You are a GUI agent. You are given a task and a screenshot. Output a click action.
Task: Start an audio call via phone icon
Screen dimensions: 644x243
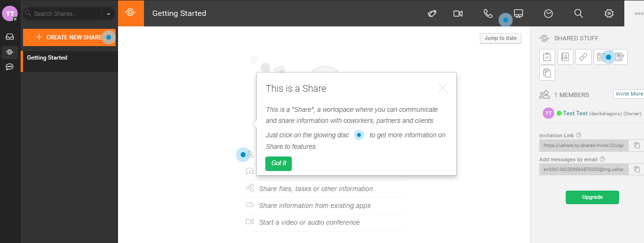(488, 13)
